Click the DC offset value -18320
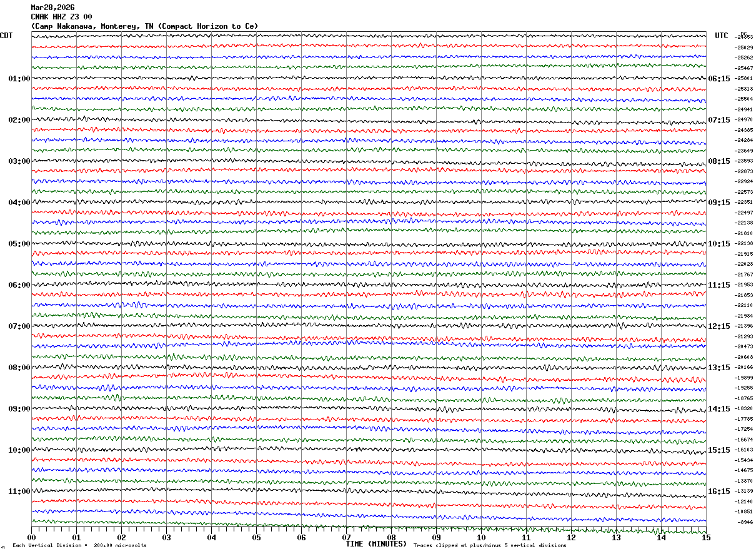This screenshot has width=756, height=554. pos(744,409)
